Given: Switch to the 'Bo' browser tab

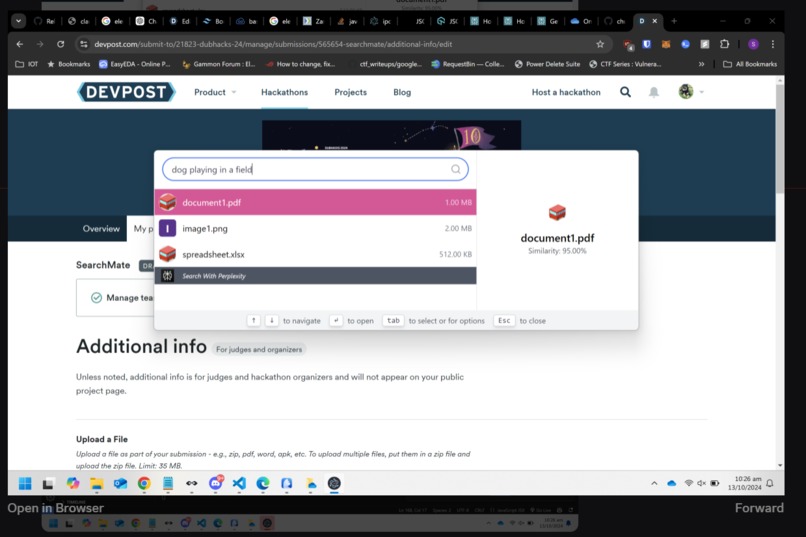Looking at the screenshot, I should pos(214,21).
